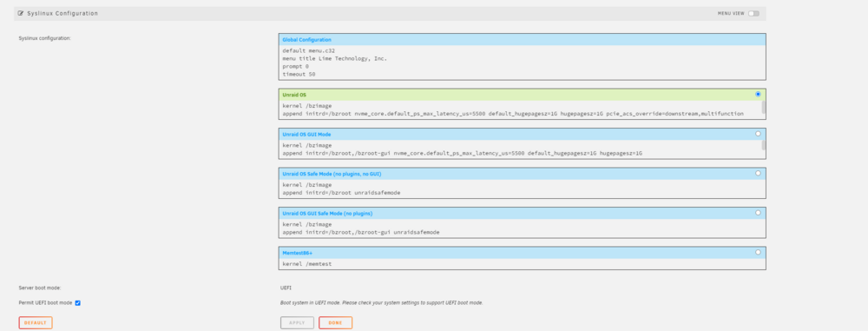Click into the Safe Mode (no plugins, no GUI) text area
The height and width of the screenshot is (331, 868).
(522, 189)
